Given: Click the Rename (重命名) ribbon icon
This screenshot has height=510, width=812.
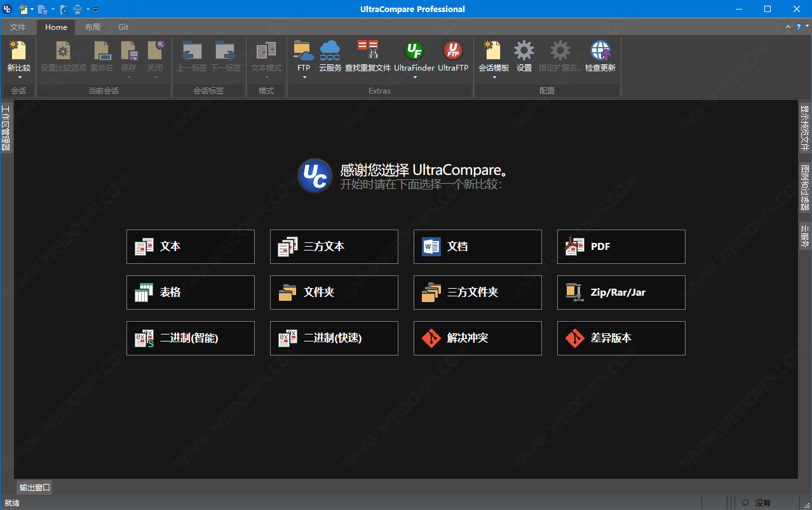Looking at the screenshot, I should click(102, 51).
